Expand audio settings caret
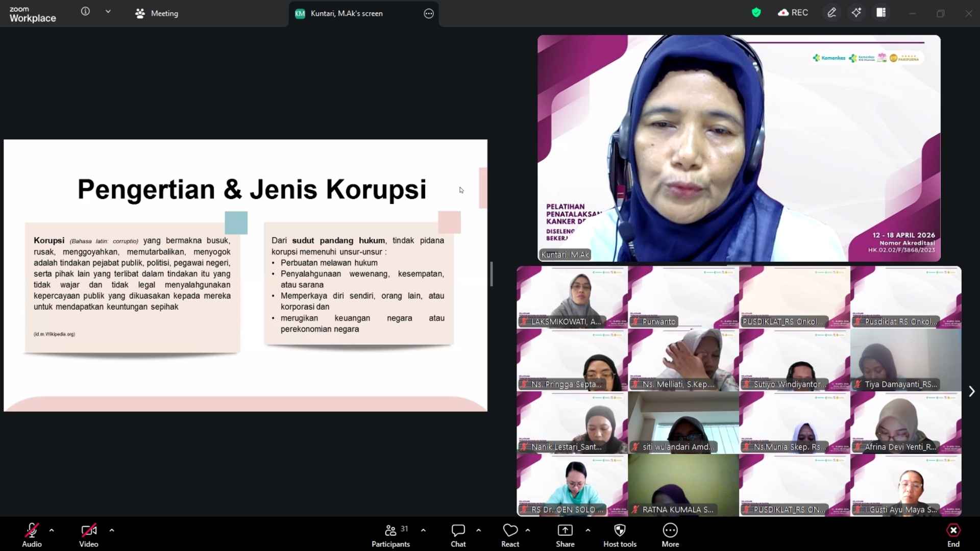This screenshot has height=551, width=980. point(52,531)
